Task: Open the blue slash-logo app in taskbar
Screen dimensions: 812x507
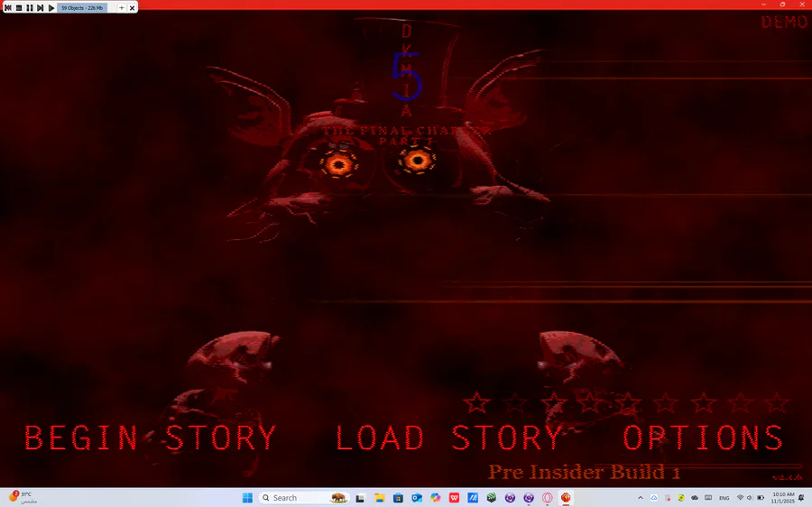Action: coord(473,498)
